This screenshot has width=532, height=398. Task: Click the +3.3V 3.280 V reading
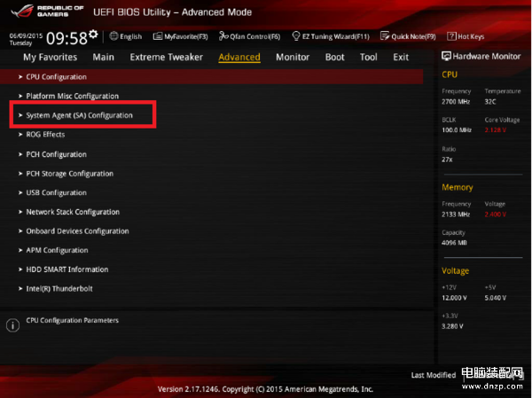point(452,326)
